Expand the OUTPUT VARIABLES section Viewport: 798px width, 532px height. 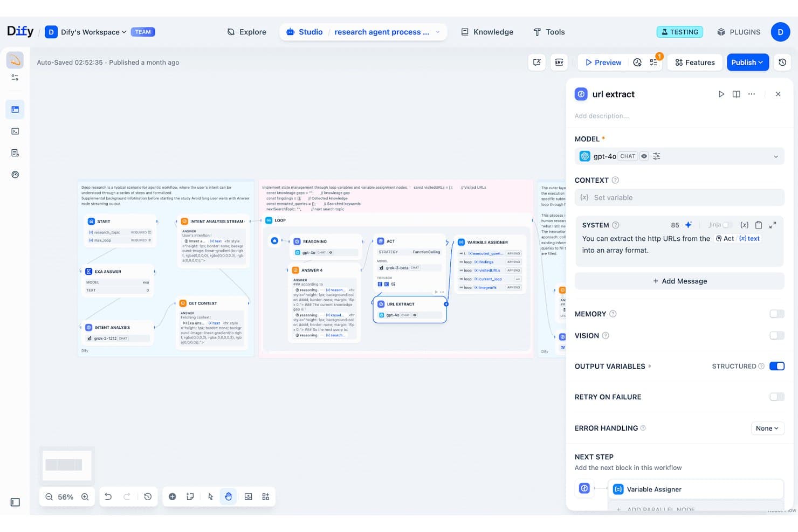click(613, 366)
